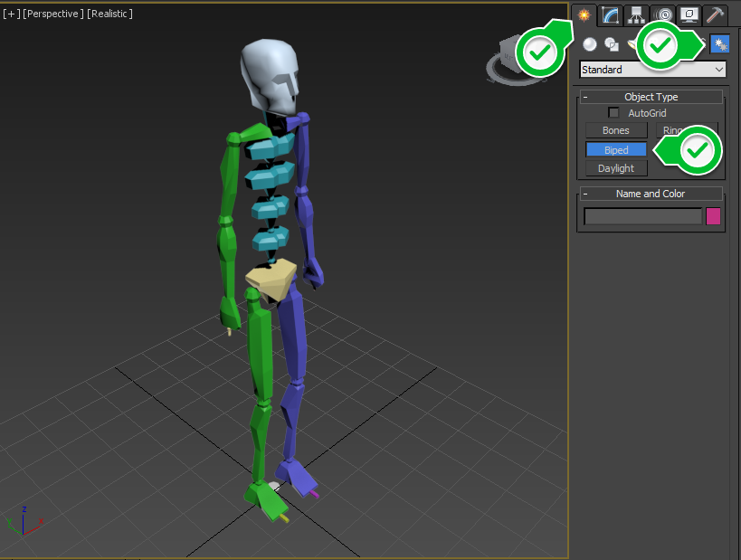Select the biped's tan pelvis object

point(271,279)
